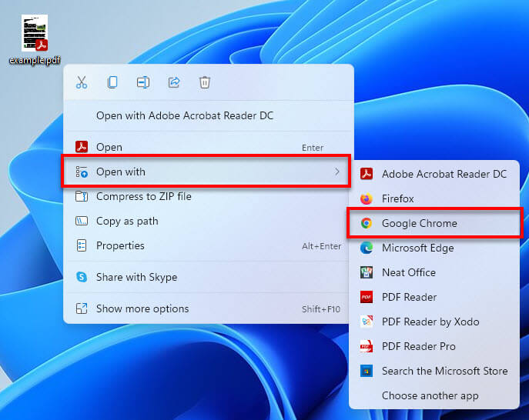
Task: Choose PDF Reader by Xodo
Action: (x=434, y=322)
